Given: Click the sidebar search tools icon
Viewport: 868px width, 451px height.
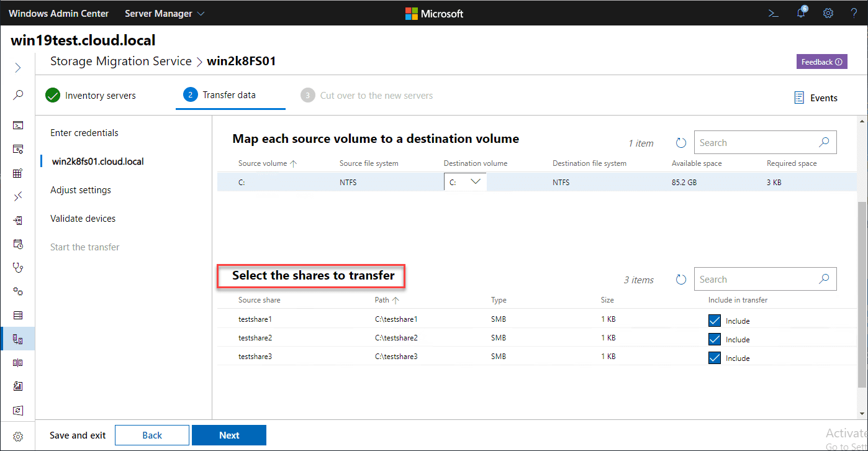Looking at the screenshot, I should point(18,95).
